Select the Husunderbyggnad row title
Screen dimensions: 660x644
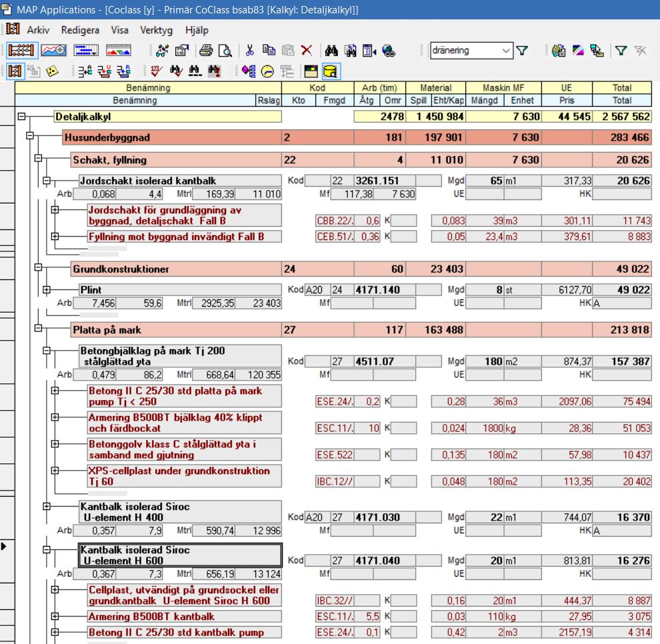172,137
